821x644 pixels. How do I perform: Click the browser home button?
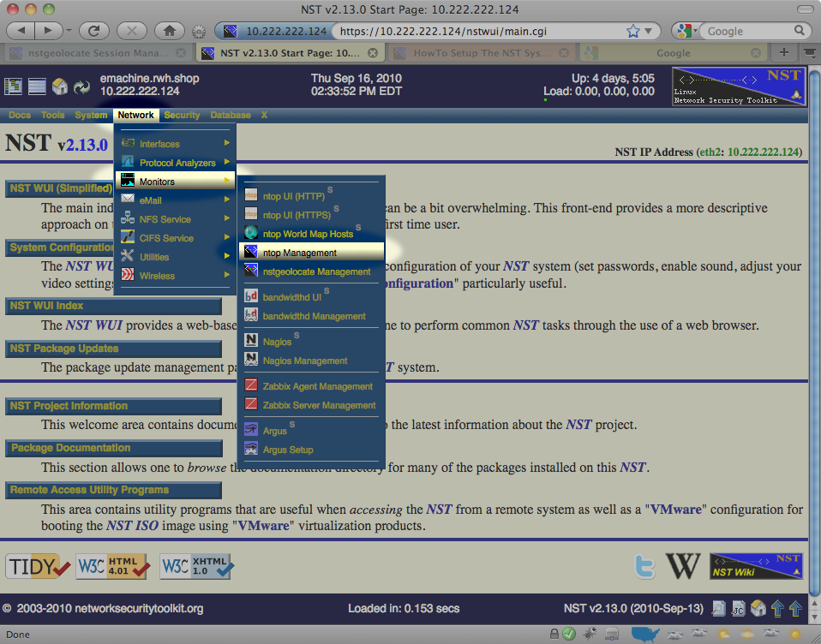[x=169, y=31]
